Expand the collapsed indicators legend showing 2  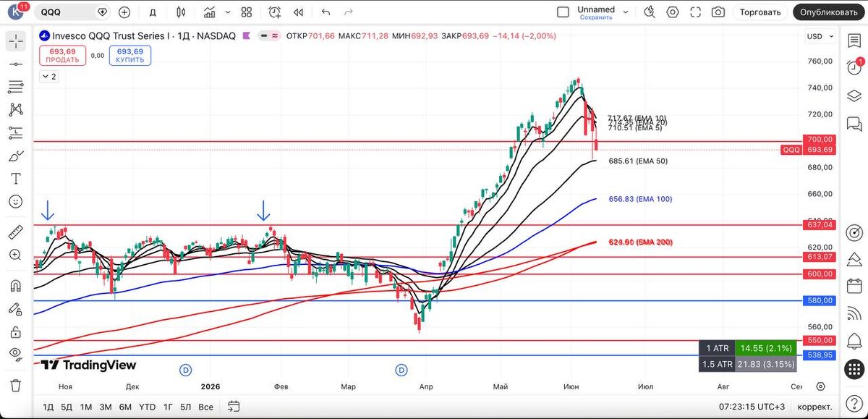[x=48, y=76]
